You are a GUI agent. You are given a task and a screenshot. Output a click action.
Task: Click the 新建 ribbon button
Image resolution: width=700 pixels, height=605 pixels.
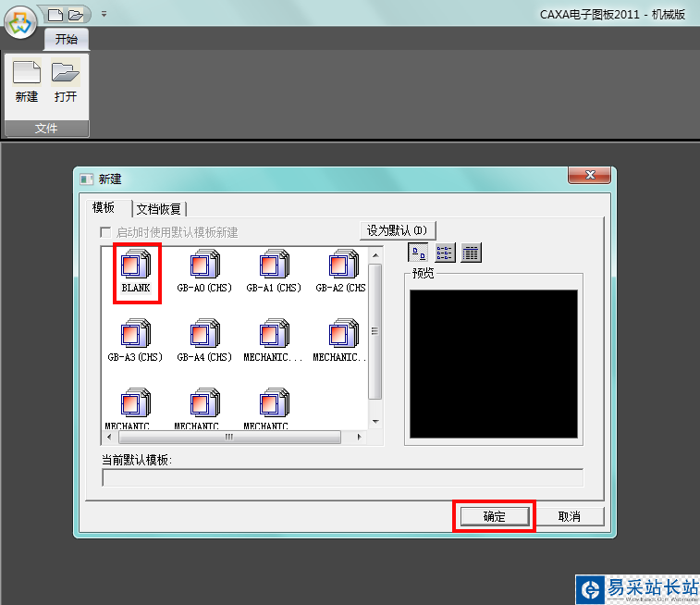click(x=27, y=81)
